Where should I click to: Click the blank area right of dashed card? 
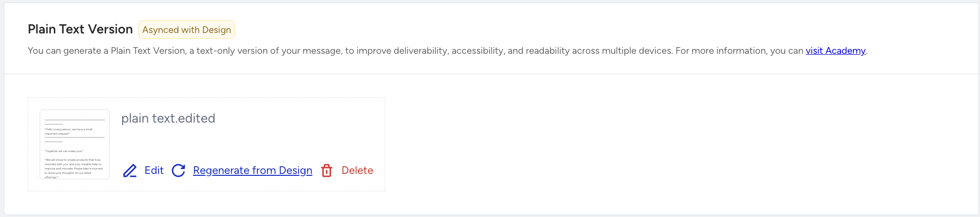click(679, 145)
